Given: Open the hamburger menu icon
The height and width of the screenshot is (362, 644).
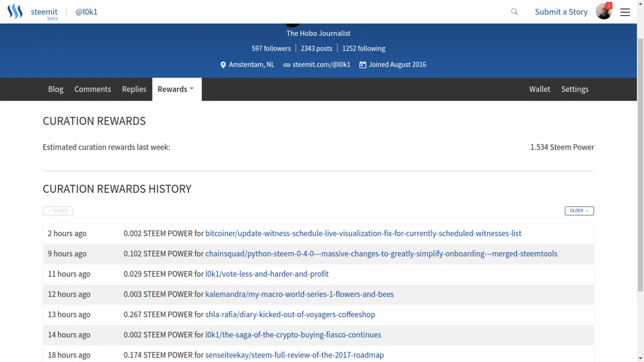Looking at the screenshot, I should point(625,12).
